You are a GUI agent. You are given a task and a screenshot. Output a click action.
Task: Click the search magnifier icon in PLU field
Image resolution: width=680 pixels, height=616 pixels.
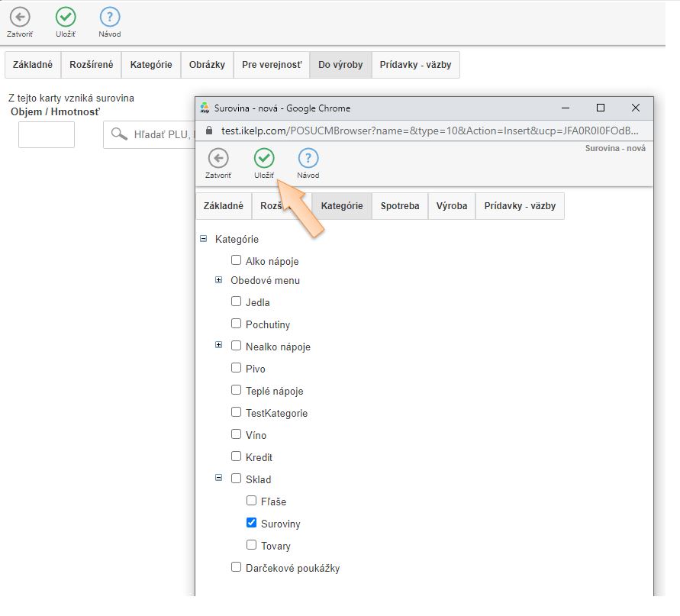pyautogui.click(x=119, y=134)
